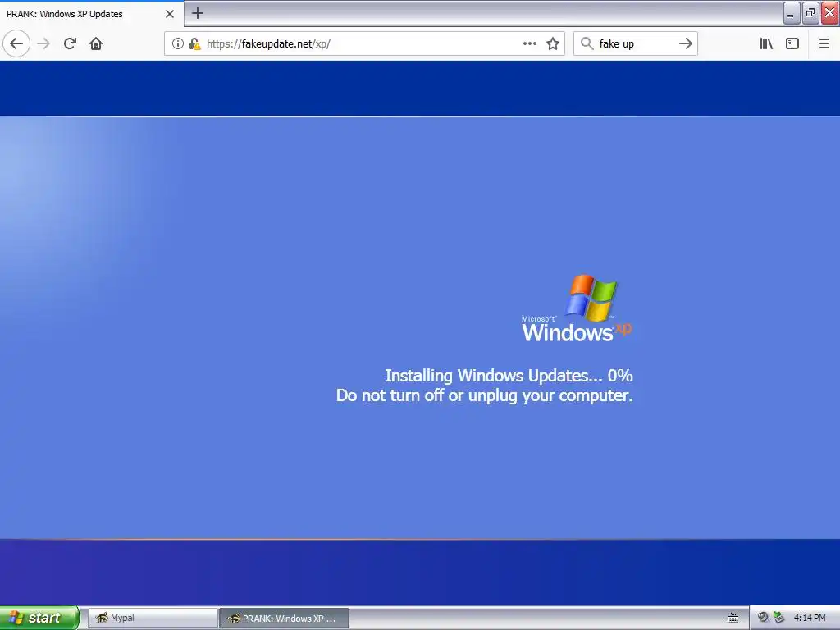Click the forward navigation arrow
Screen dimensions: 840x630
tap(43, 43)
